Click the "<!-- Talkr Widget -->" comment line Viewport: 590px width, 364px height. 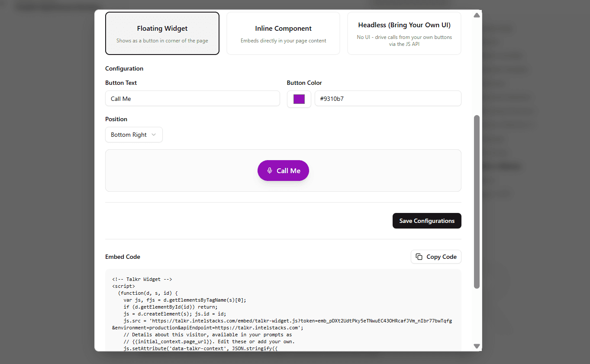click(x=142, y=279)
